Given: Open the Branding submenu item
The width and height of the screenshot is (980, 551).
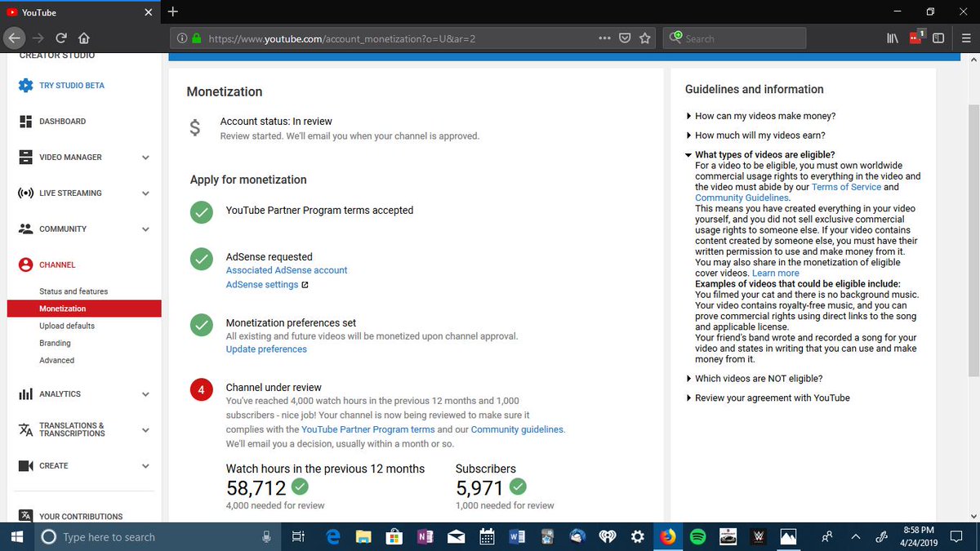Looking at the screenshot, I should coord(55,343).
